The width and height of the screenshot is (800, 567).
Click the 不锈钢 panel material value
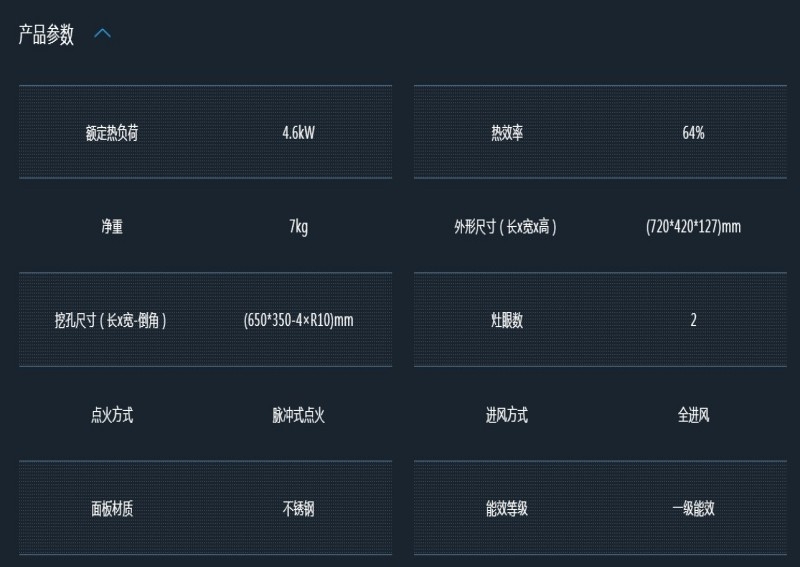pos(298,508)
